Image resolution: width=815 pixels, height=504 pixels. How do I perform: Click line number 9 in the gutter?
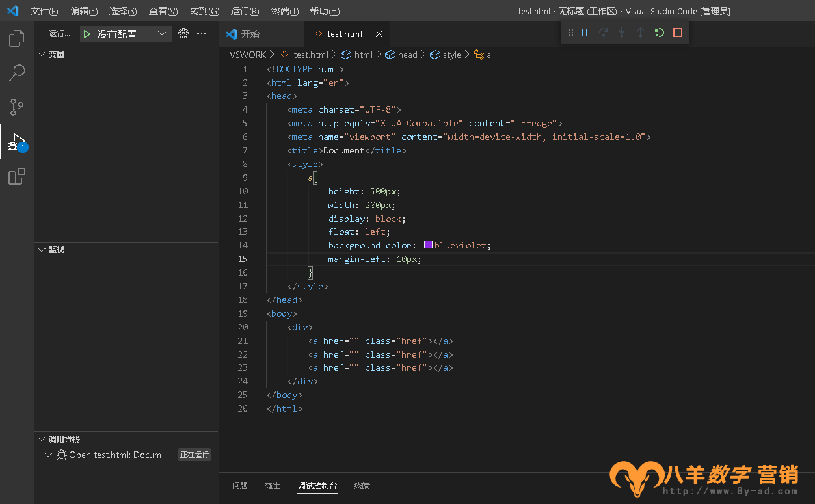pyautogui.click(x=245, y=178)
